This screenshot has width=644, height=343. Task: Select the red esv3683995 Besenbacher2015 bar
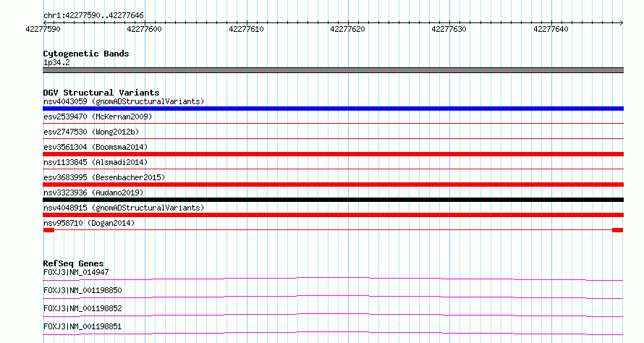[333, 185]
